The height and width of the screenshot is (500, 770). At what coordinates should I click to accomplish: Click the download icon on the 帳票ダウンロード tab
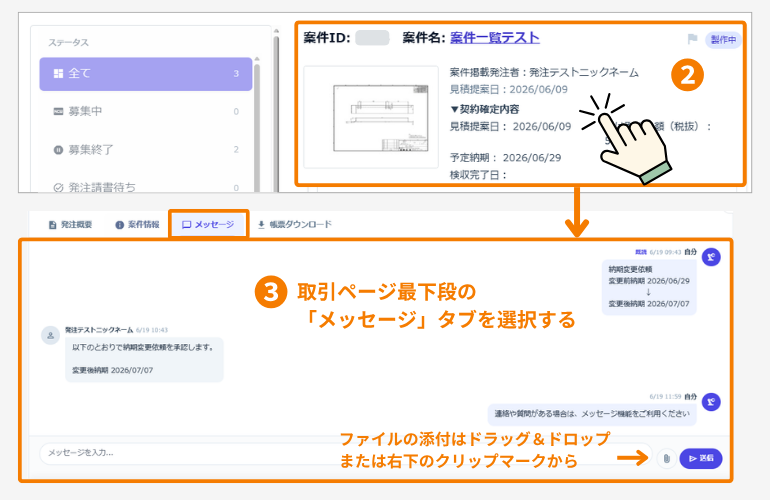pos(261,224)
